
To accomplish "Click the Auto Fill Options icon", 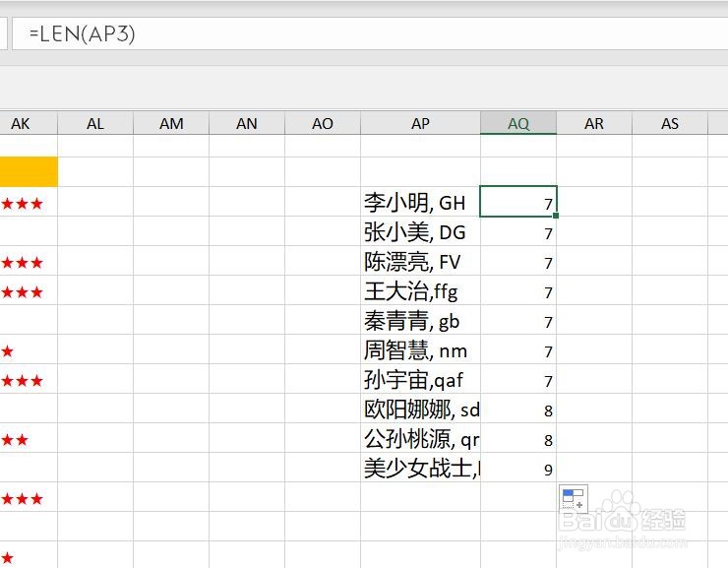I will (573, 498).
